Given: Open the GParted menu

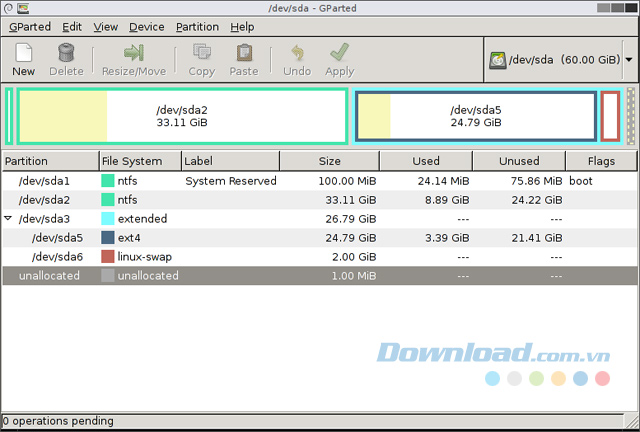Looking at the screenshot, I should coord(30,27).
